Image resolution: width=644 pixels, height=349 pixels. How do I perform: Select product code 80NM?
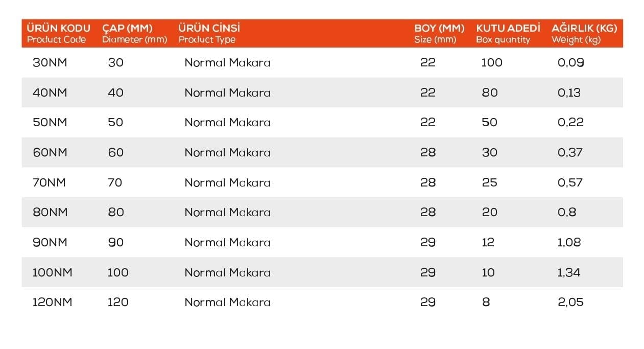click(x=50, y=212)
